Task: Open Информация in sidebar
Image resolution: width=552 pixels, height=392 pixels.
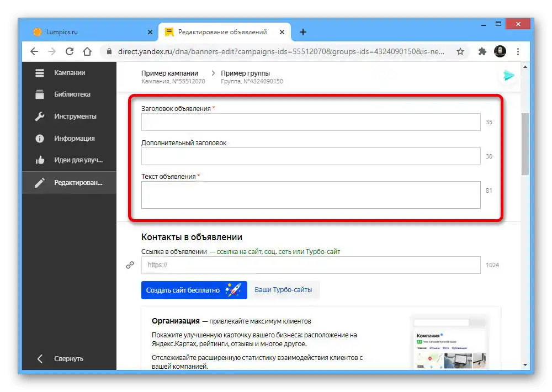Action: (69, 139)
